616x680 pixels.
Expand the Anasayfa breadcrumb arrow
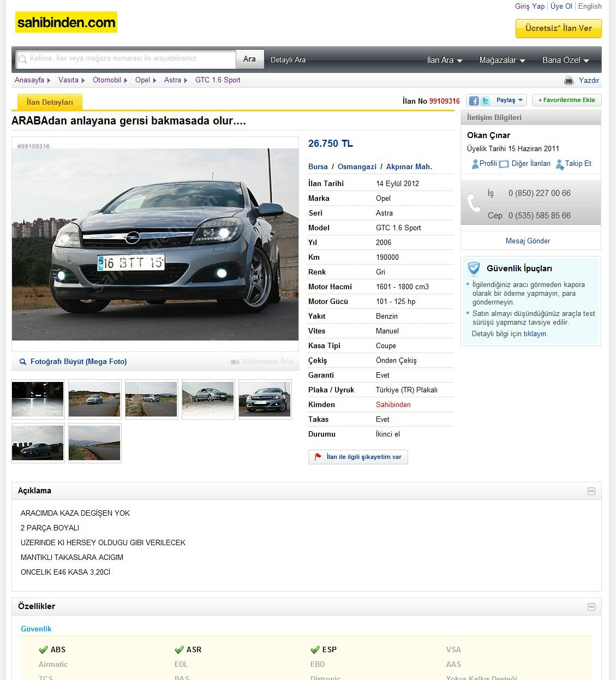click(49, 80)
